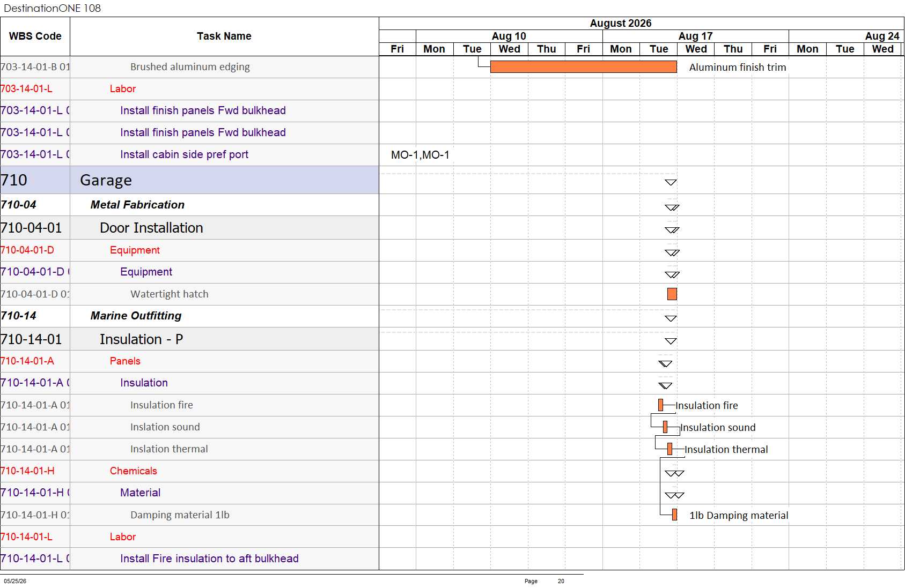Click the Page 20 footer text

(545, 581)
